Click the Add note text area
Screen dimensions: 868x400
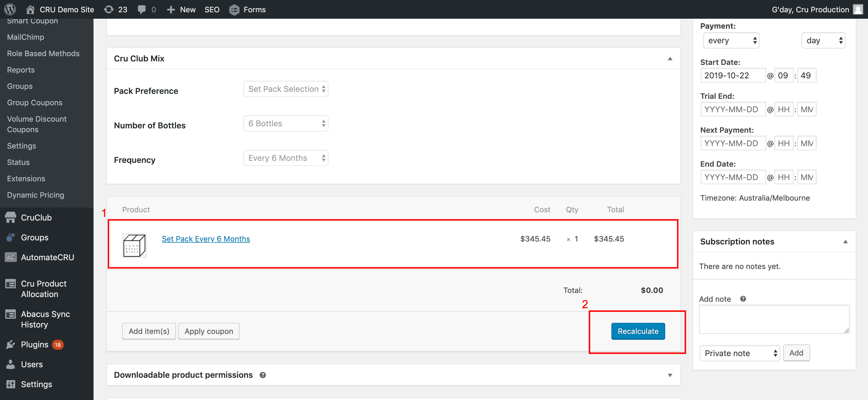(774, 320)
